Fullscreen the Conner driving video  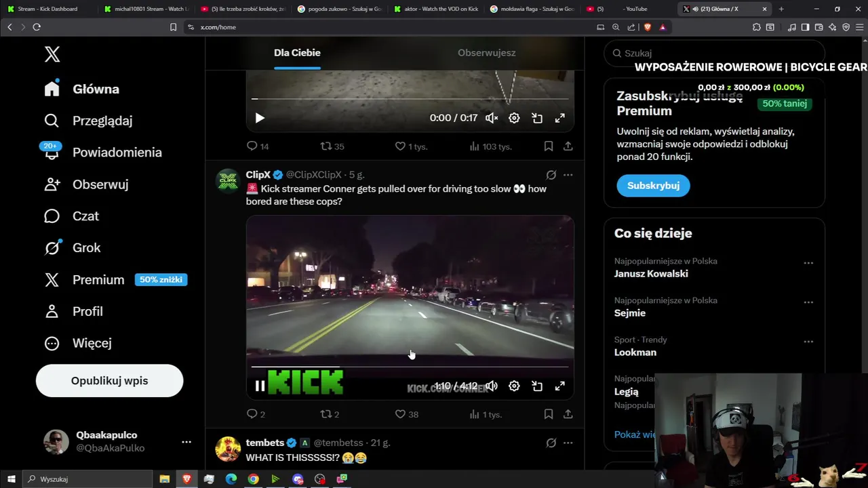(560, 386)
